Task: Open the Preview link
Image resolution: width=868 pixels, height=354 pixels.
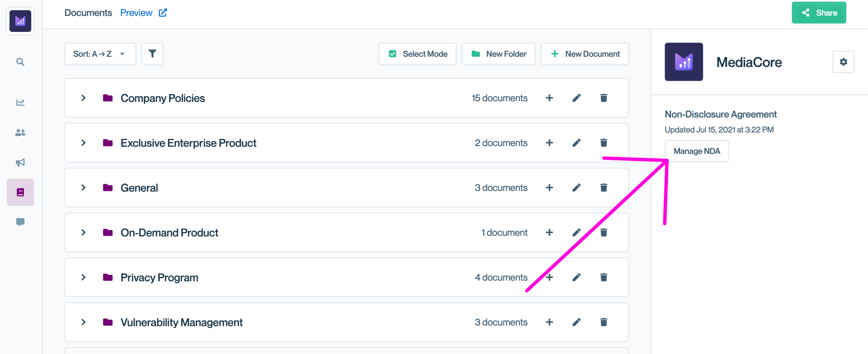Action: tap(144, 13)
